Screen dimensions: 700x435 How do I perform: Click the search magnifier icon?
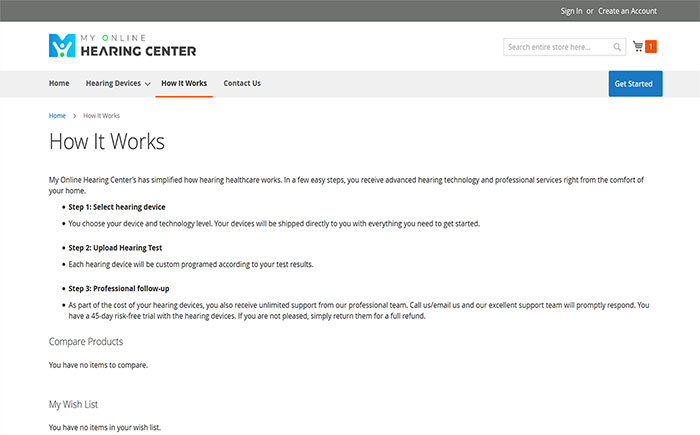617,47
